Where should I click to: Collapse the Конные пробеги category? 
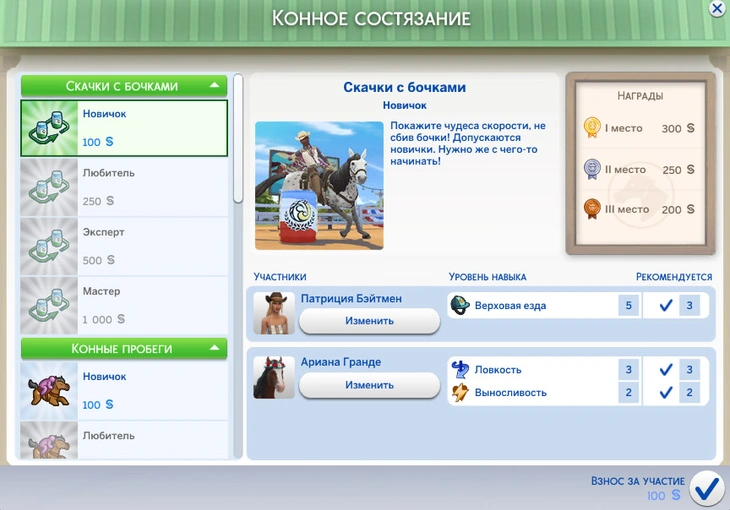tap(214, 348)
